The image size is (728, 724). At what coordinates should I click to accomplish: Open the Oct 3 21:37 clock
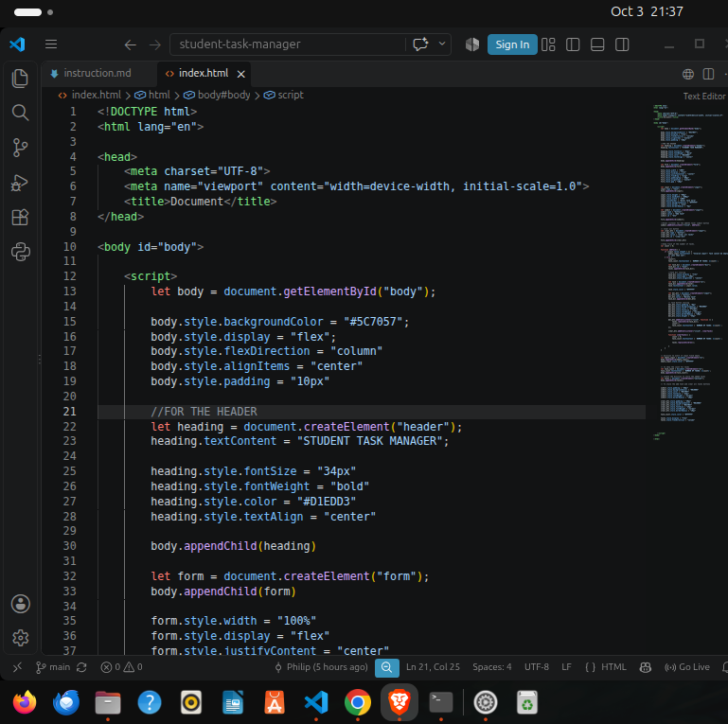coord(647,11)
